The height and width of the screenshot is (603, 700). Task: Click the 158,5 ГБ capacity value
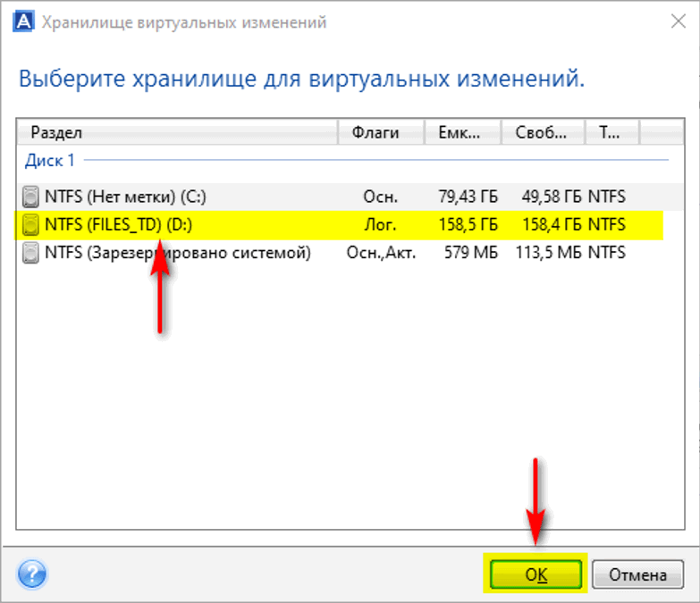pos(468,224)
